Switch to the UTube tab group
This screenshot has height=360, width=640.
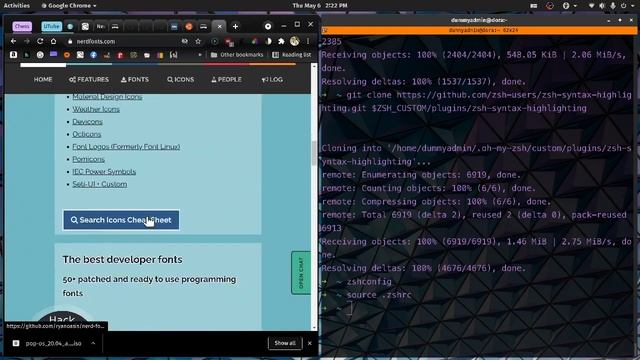(51, 27)
